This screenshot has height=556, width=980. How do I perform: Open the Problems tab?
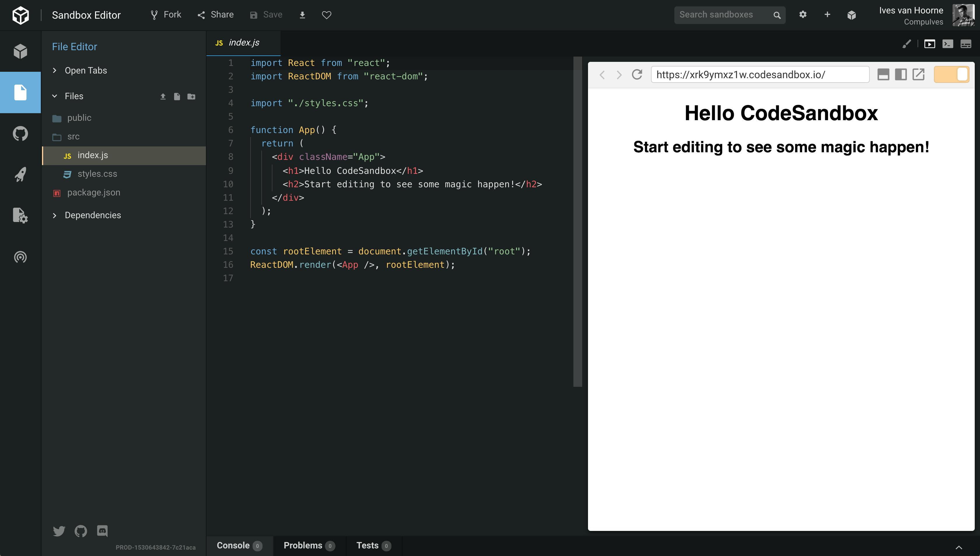(x=309, y=546)
